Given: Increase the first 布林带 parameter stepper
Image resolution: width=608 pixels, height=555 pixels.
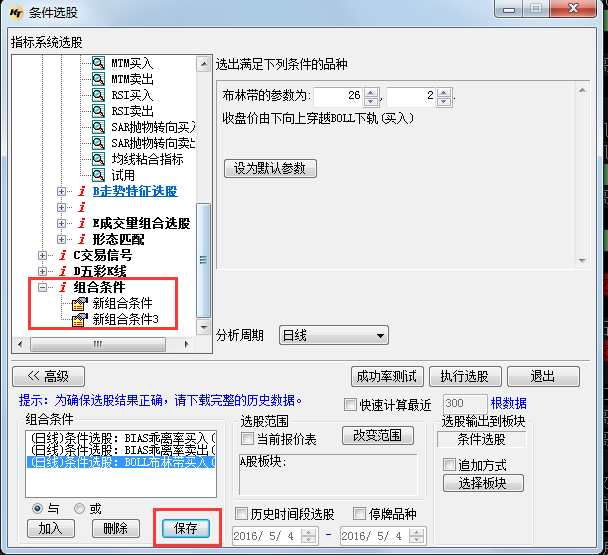Looking at the screenshot, I should (x=371, y=93).
